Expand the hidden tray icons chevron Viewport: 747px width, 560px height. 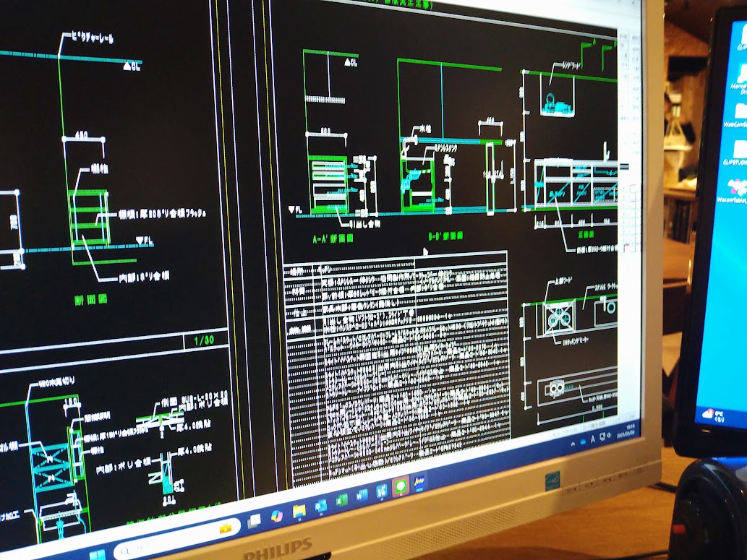tap(573, 443)
